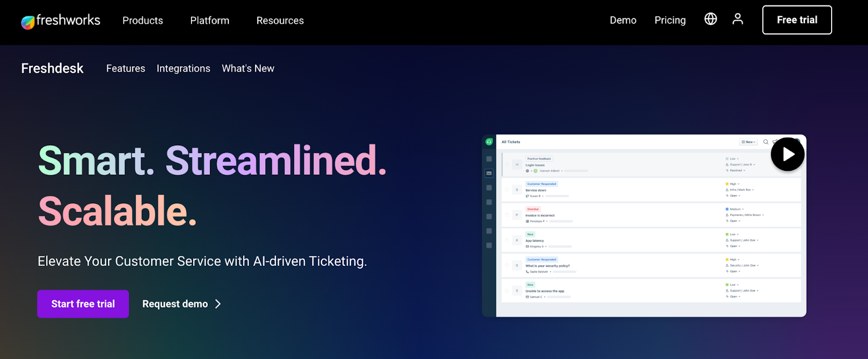Viewport: 868px width, 359px height.
Task: Check the Invoice is incorrect ticket box
Action: [x=507, y=215]
